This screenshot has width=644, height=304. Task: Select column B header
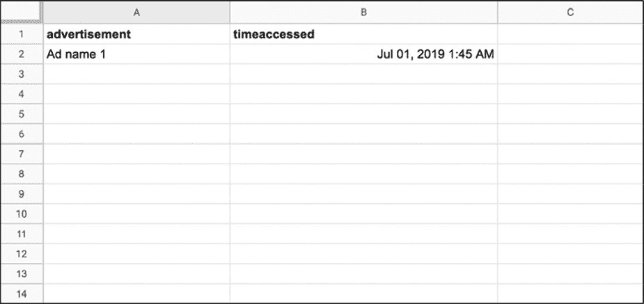coord(363,12)
